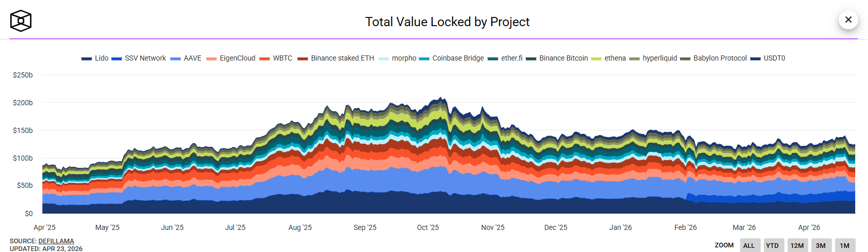Toggle the ethena legend item
The width and height of the screenshot is (868, 252).
coord(608,58)
